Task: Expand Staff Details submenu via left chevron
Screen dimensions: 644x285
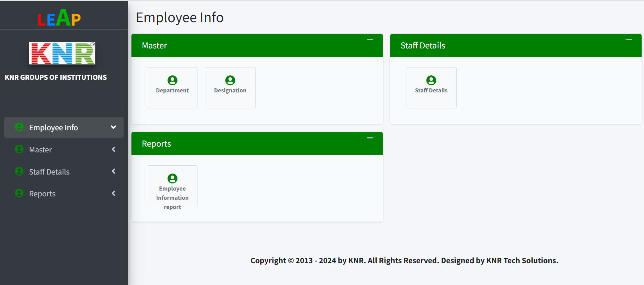Action: 113,171
